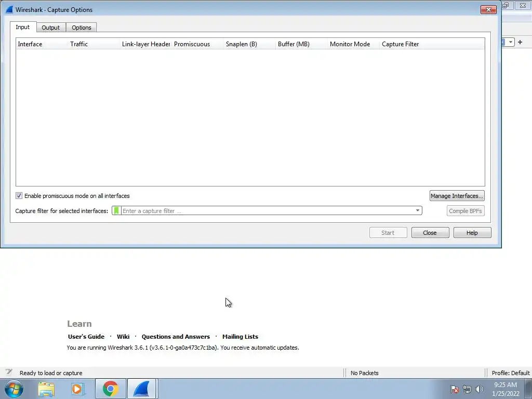532x399 pixels.
Task: Click the Wireshark fin icon in title bar
Action: 9,9
